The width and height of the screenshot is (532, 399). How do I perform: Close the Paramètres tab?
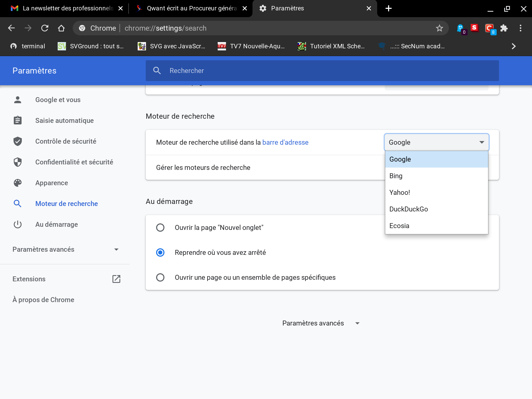coord(369,8)
